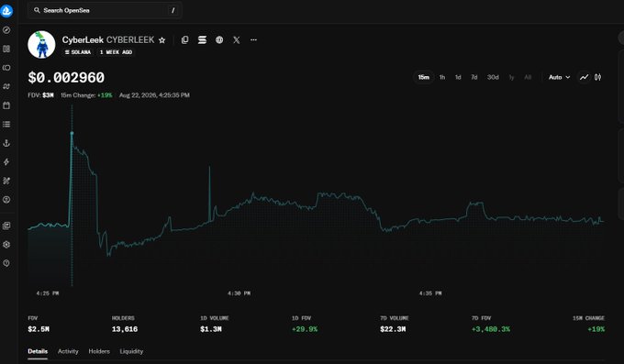The image size is (624, 364).
Task: Switch to candlestick chart view
Action: (597, 77)
